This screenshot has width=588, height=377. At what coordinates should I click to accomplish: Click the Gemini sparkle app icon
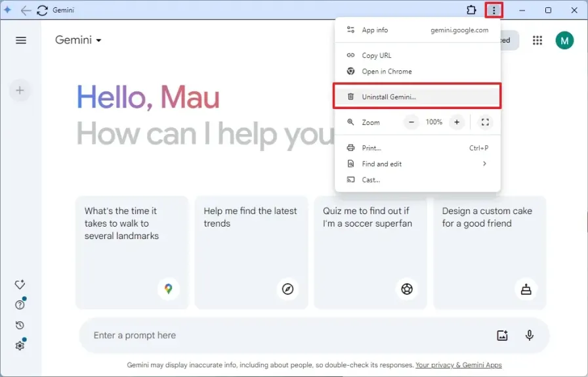(x=7, y=10)
